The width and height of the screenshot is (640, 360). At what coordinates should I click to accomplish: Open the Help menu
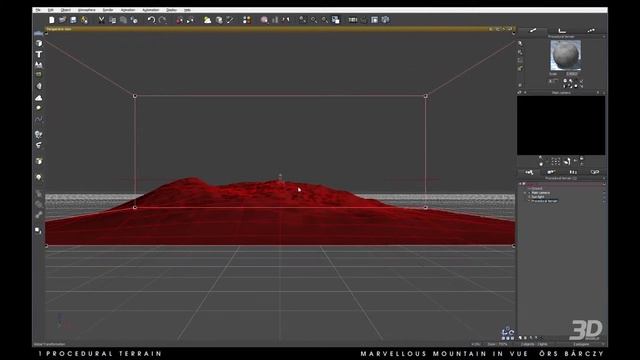[x=187, y=10]
